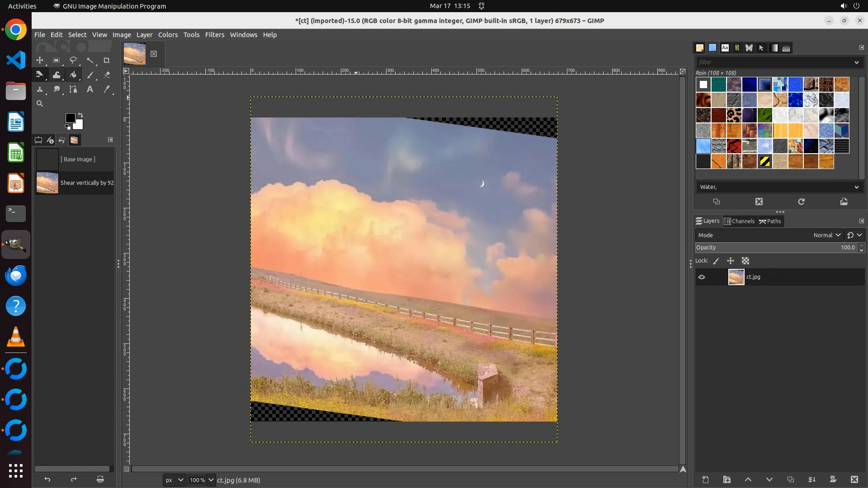The width and height of the screenshot is (868, 488).
Task: Open the layer Mode Normal dropdown
Action: [826, 235]
